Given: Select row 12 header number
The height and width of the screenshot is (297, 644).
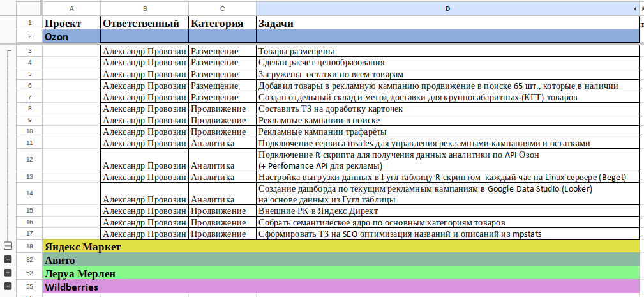Looking at the screenshot, I should coord(29,160).
